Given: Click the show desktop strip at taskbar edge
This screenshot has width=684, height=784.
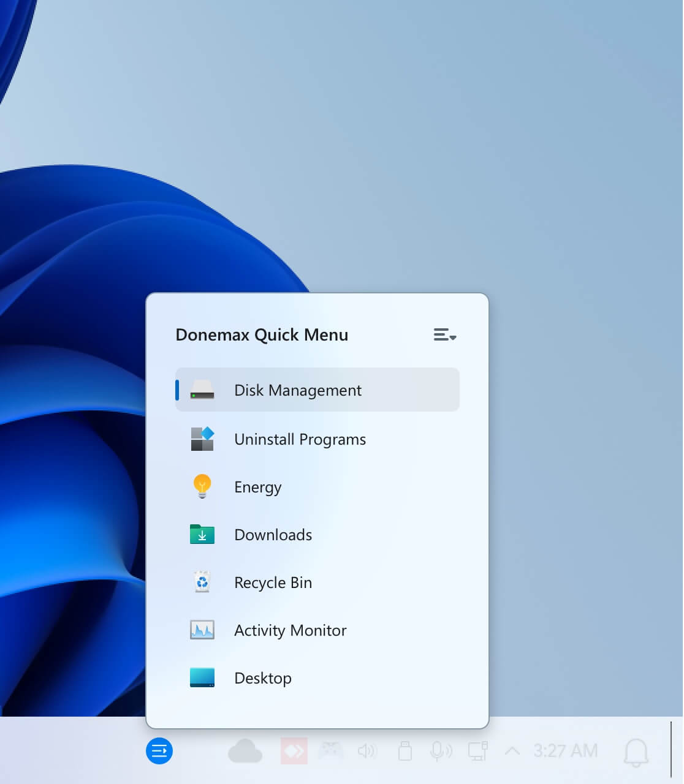Looking at the screenshot, I should [x=672, y=751].
